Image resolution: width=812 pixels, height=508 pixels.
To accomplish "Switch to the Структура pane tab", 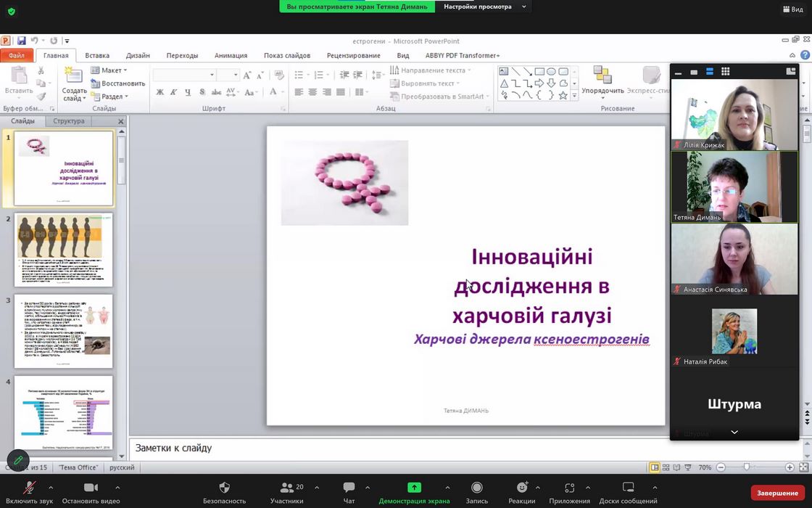I will click(68, 121).
